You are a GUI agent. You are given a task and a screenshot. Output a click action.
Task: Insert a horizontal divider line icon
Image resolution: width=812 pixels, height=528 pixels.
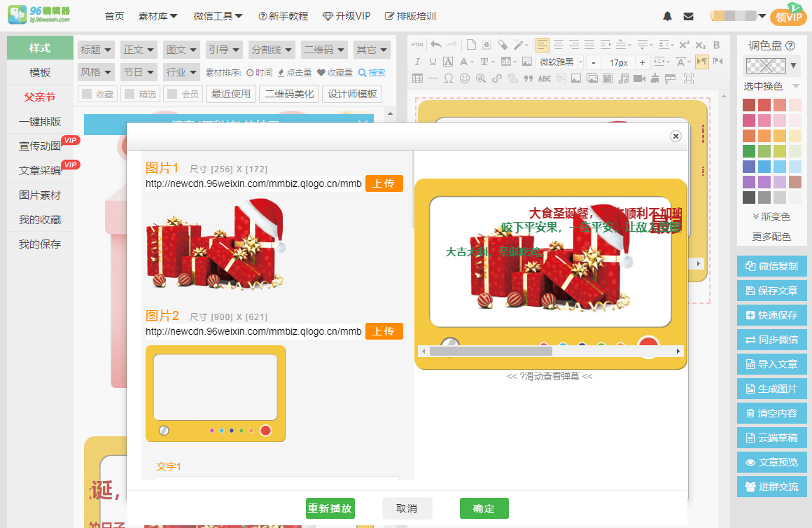click(432, 78)
